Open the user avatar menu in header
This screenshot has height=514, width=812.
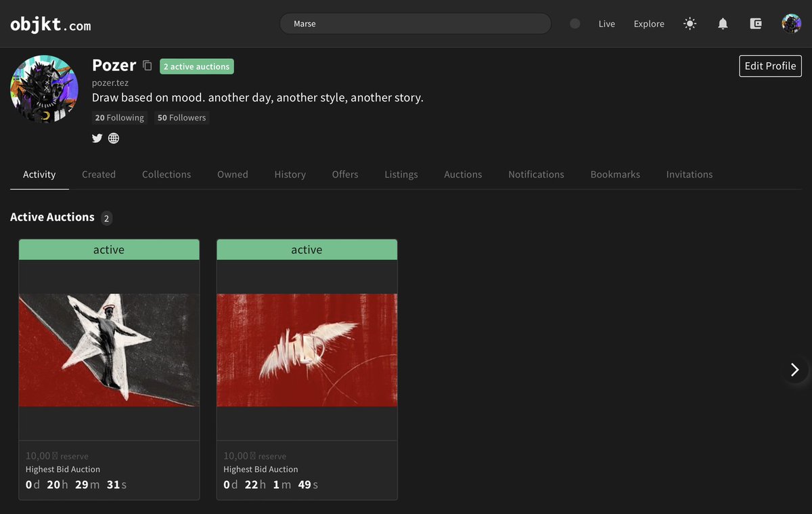pos(791,24)
